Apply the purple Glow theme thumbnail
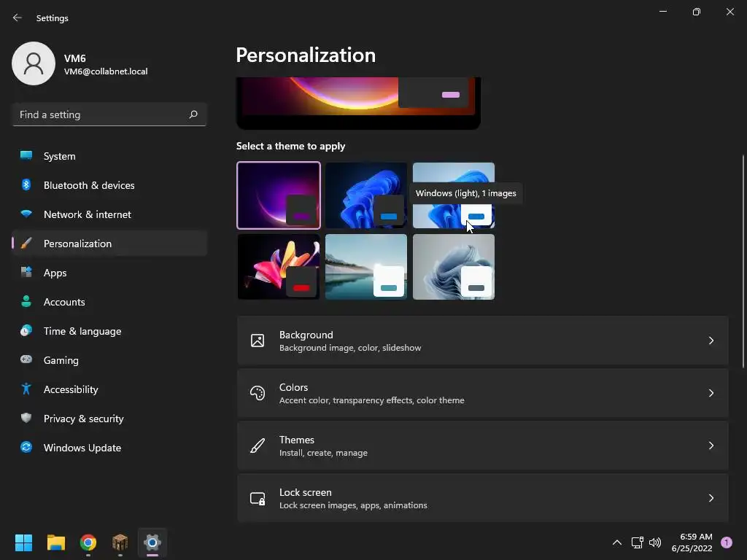The image size is (747, 560). tap(279, 195)
